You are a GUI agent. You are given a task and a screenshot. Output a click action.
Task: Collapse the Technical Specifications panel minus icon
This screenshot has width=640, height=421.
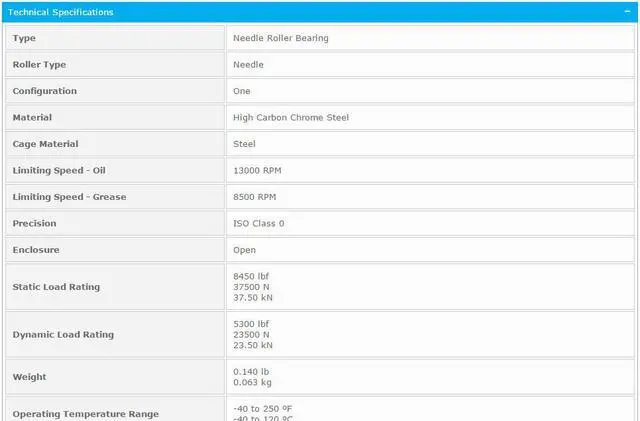(x=625, y=12)
